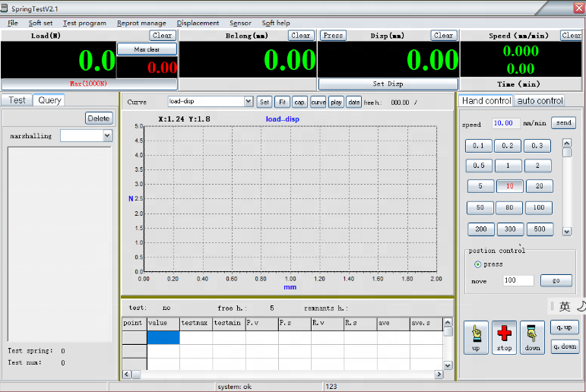Click the Set Disp button

click(388, 84)
